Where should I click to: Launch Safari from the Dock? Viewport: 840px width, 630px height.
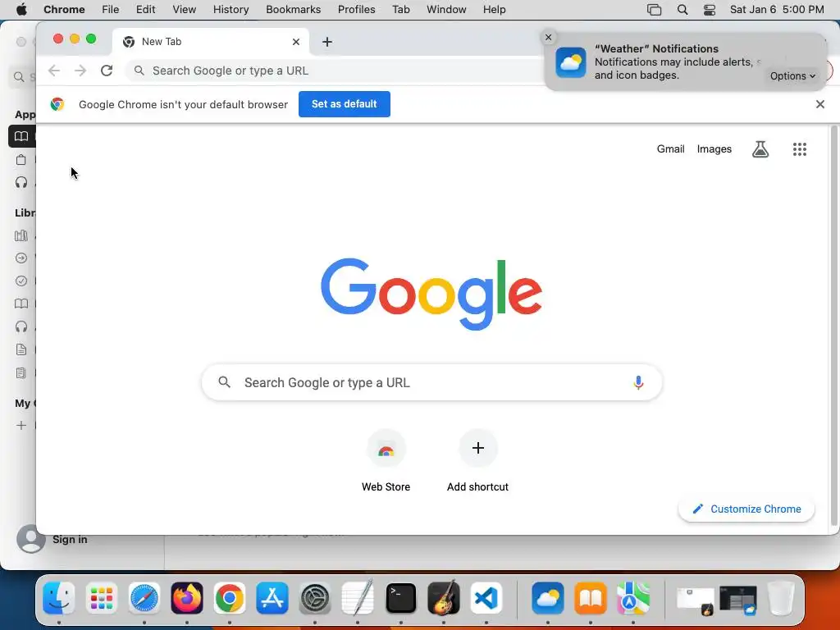coord(144,598)
